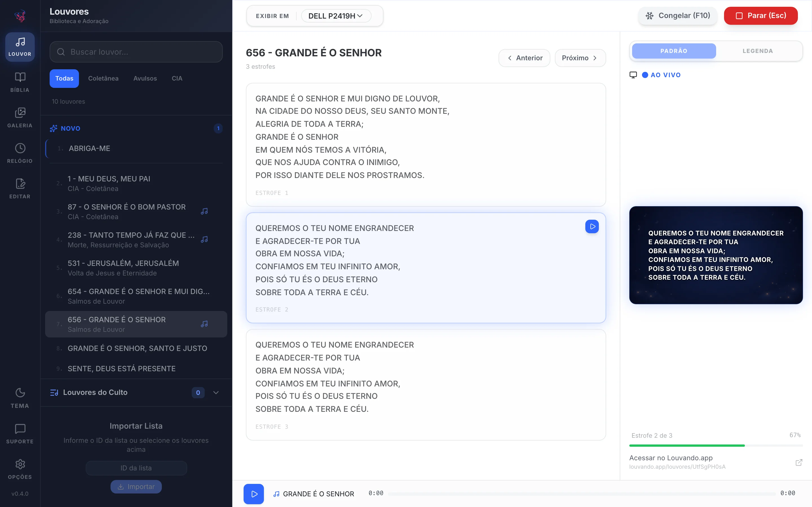
Task: Open the Opções settings gear
Action: pyautogui.click(x=20, y=470)
